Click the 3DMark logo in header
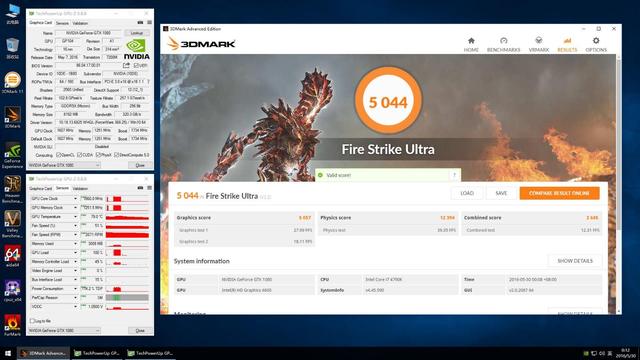The width and height of the screenshot is (640, 360). [x=201, y=43]
